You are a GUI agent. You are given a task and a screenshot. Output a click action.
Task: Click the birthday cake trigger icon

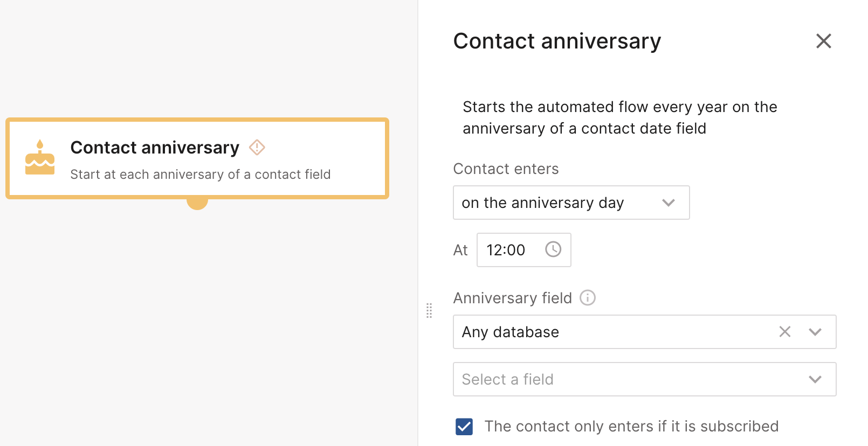pyautogui.click(x=40, y=158)
